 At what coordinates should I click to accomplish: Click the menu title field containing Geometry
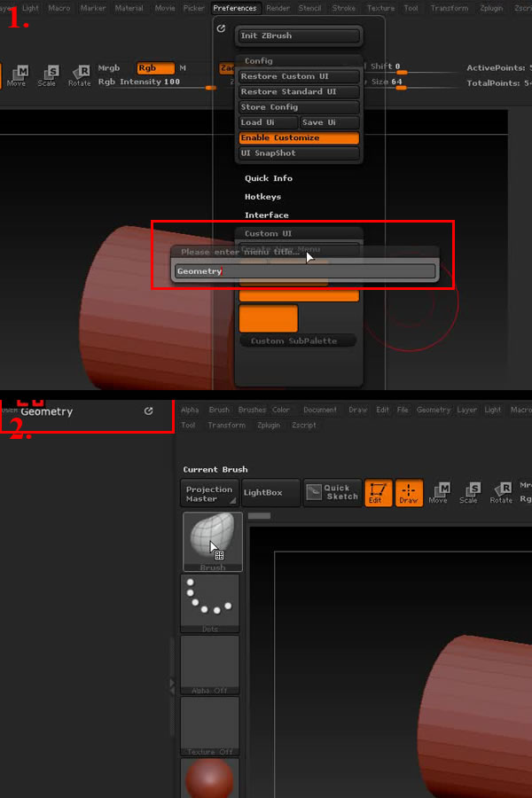[305, 271]
